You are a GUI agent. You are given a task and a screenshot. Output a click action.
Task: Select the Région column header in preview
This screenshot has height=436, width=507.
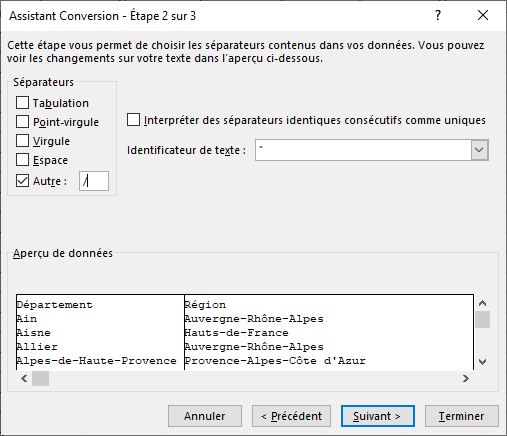click(x=205, y=305)
